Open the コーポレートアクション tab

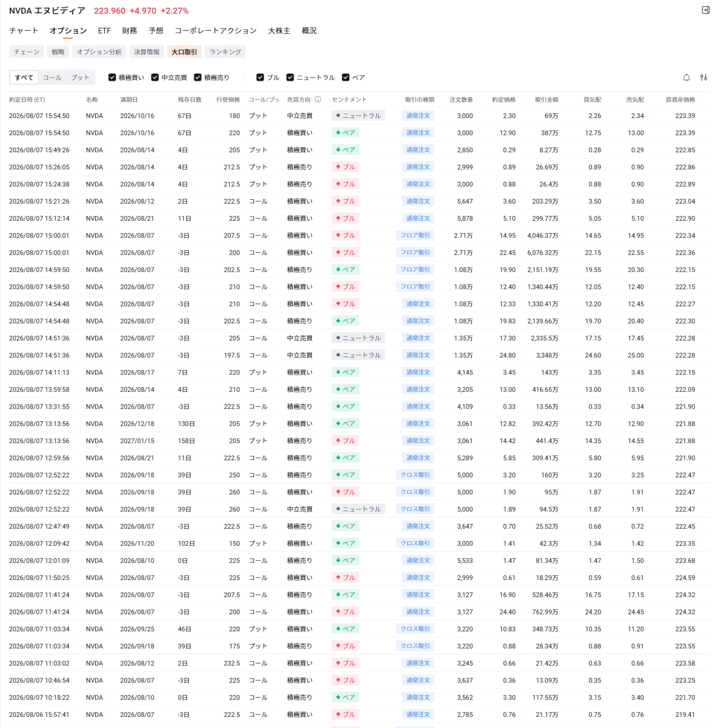coord(216,30)
